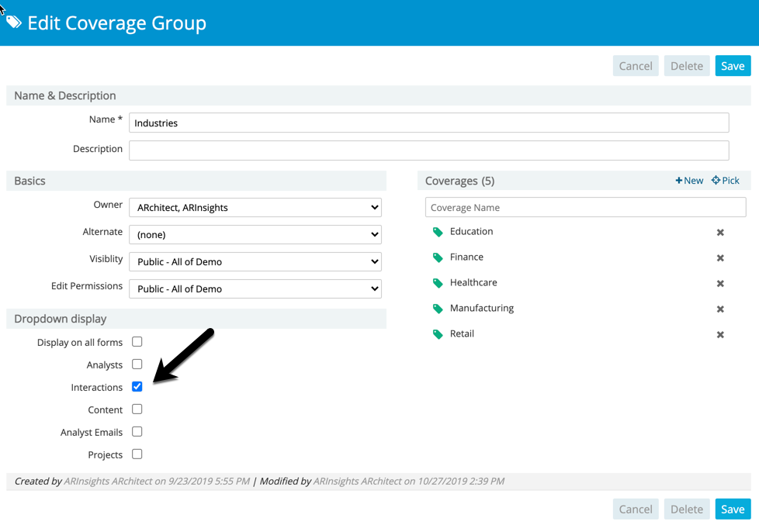
Task: Focus the Name input field
Action: coord(429,123)
